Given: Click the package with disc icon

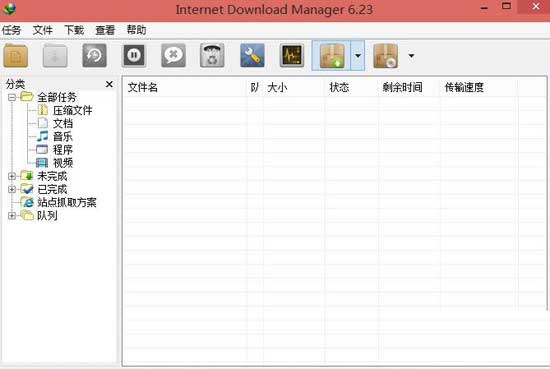Looking at the screenshot, I should [x=385, y=55].
